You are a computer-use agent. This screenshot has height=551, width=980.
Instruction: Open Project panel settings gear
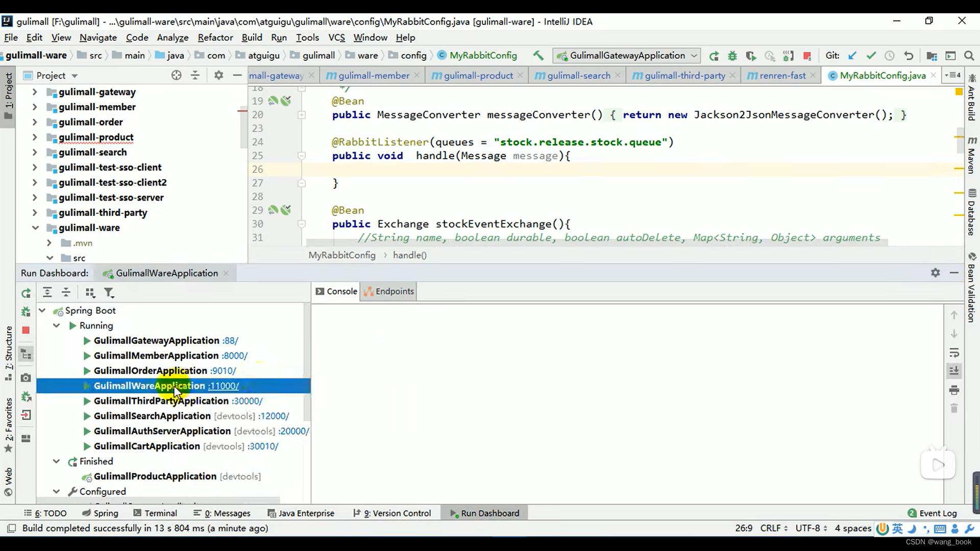[218, 76]
